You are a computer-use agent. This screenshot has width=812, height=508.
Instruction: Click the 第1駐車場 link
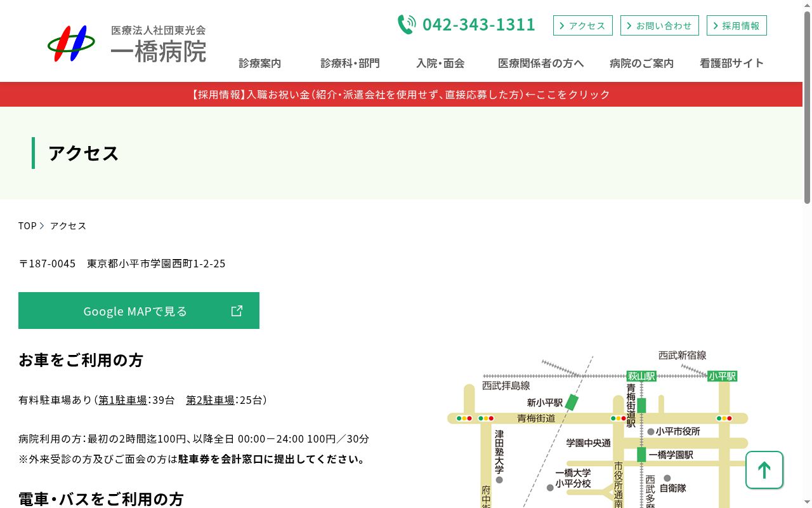123,400
